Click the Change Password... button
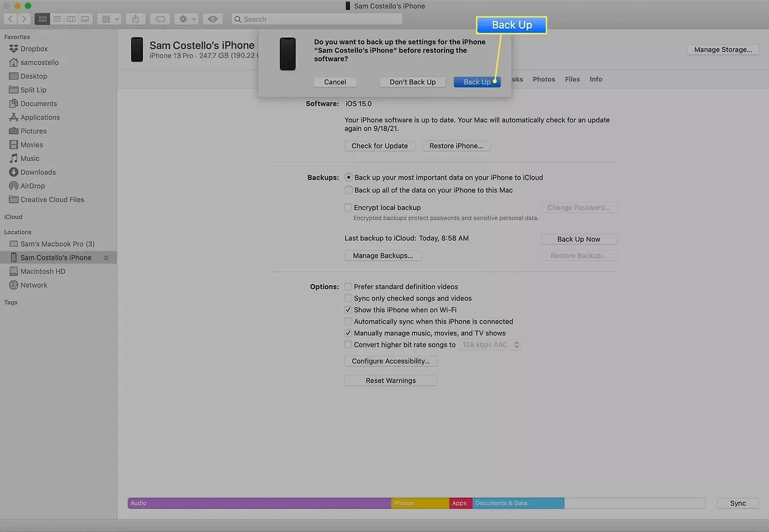The image size is (769, 532). [579, 208]
